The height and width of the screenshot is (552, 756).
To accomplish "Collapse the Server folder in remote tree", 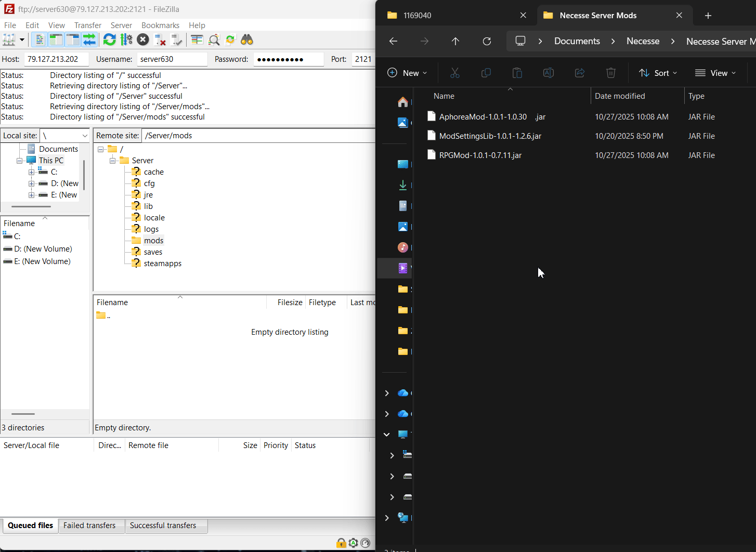I will click(x=112, y=161).
